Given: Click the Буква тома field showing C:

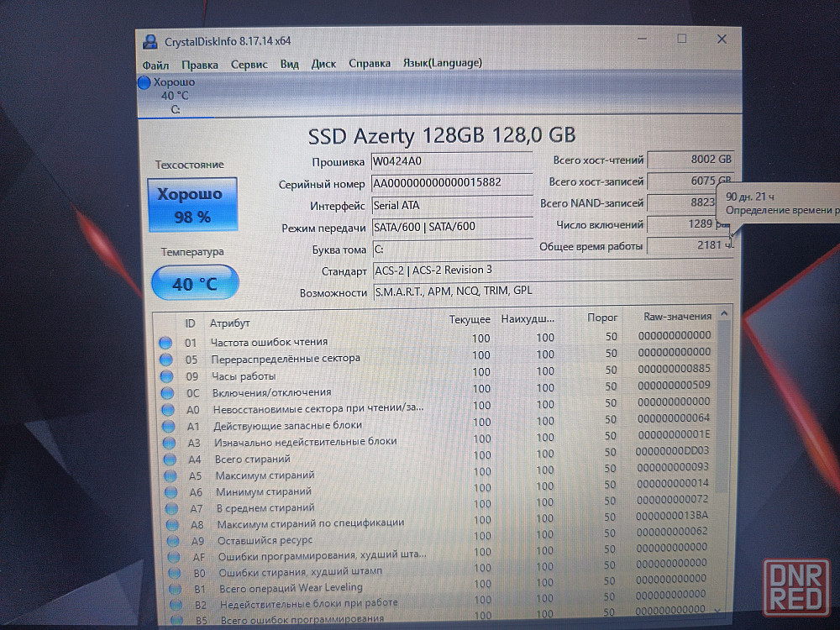Looking at the screenshot, I should [453, 249].
